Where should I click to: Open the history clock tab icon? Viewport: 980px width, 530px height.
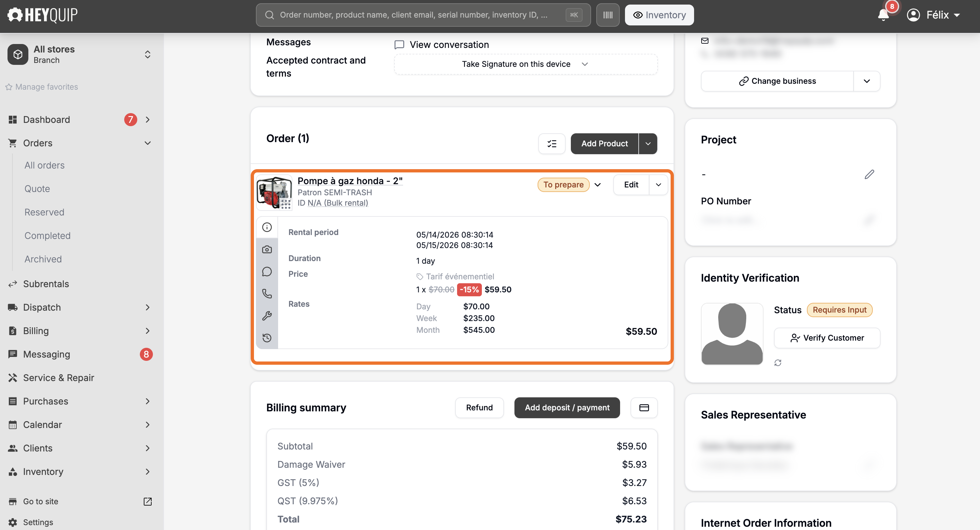[267, 338]
